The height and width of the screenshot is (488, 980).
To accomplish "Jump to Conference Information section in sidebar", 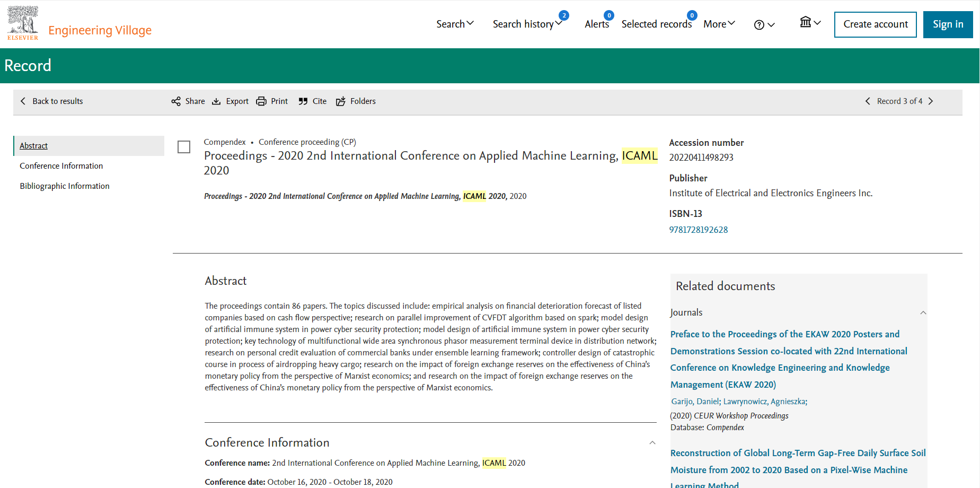I will 61,166.
